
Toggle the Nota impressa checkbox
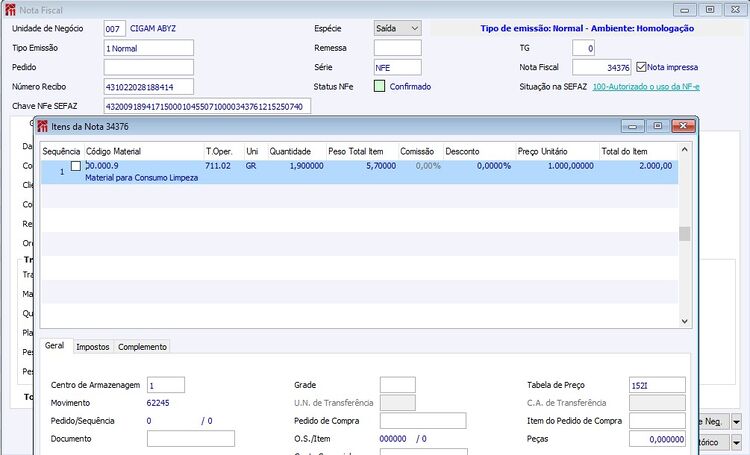pos(641,67)
